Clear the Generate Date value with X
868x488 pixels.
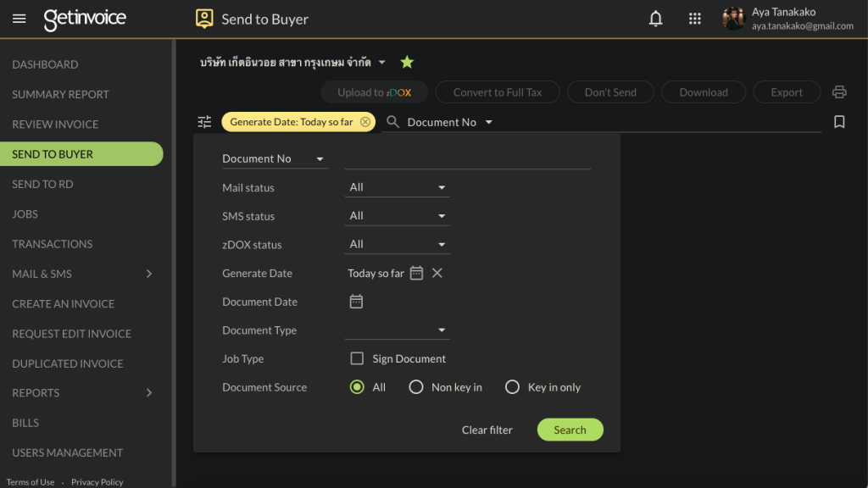[437, 273]
